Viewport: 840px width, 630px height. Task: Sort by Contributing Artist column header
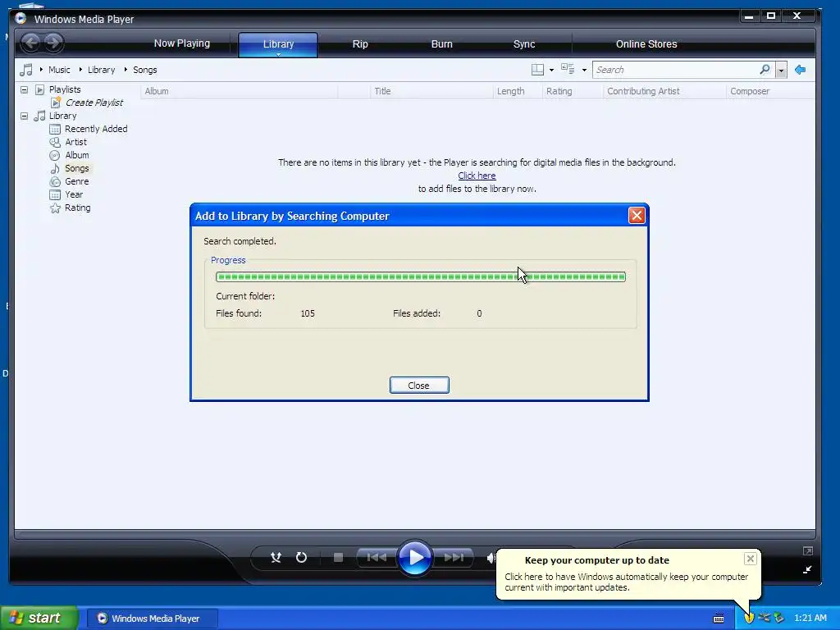[x=664, y=91]
